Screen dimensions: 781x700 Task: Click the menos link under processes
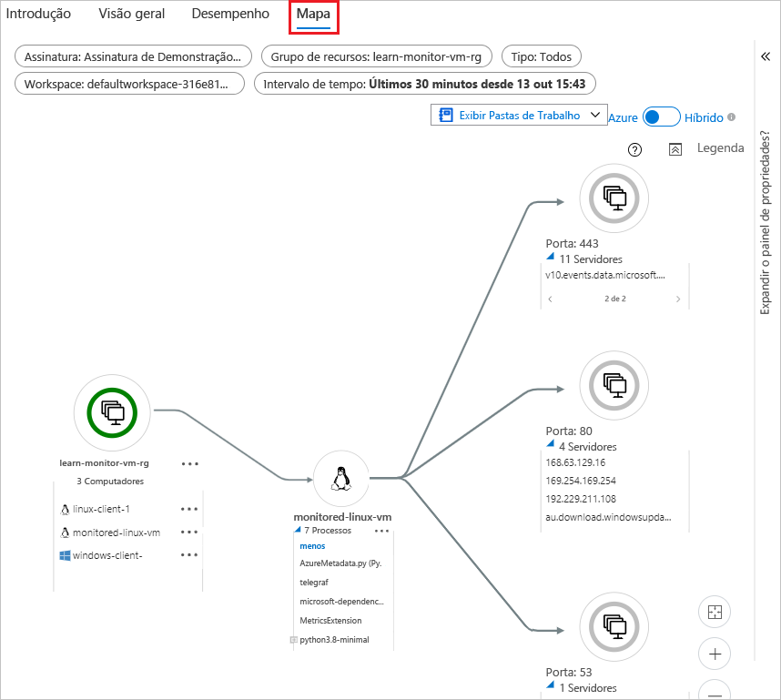pyautogui.click(x=312, y=546)
